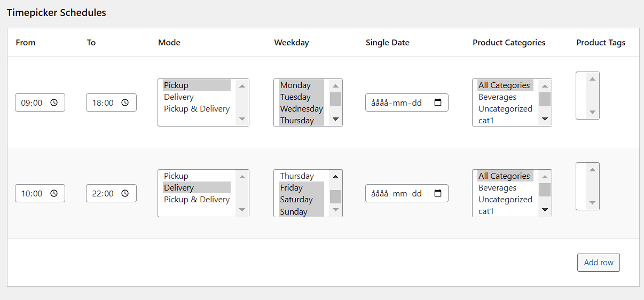Select Beverages in first row Product Categories
Screen dimensions: 644x300
[497, 97]
